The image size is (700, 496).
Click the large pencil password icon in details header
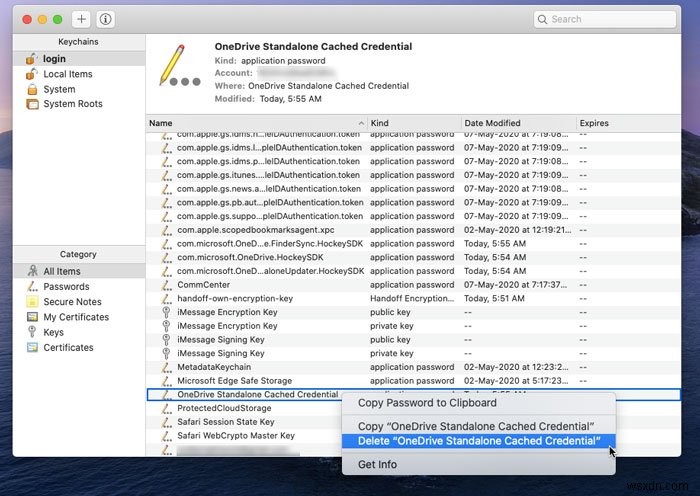point(179,65)
